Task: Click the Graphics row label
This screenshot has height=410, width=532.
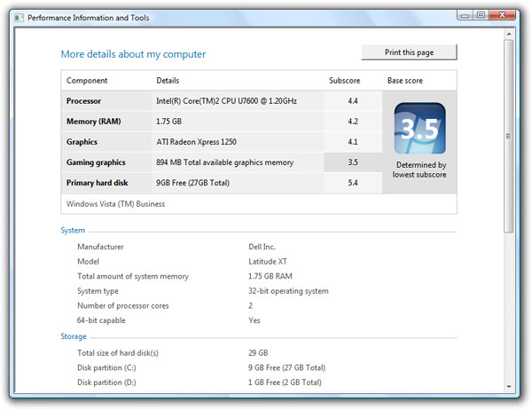Action: coord(82,142)
